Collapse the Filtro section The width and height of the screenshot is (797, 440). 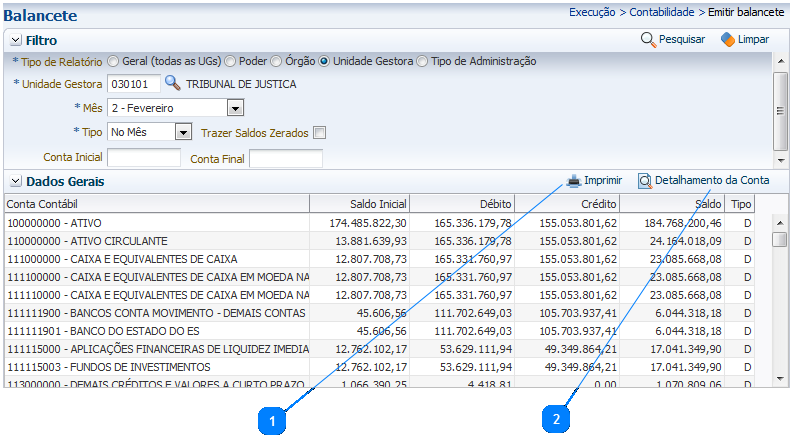click(x=16, y=41)
